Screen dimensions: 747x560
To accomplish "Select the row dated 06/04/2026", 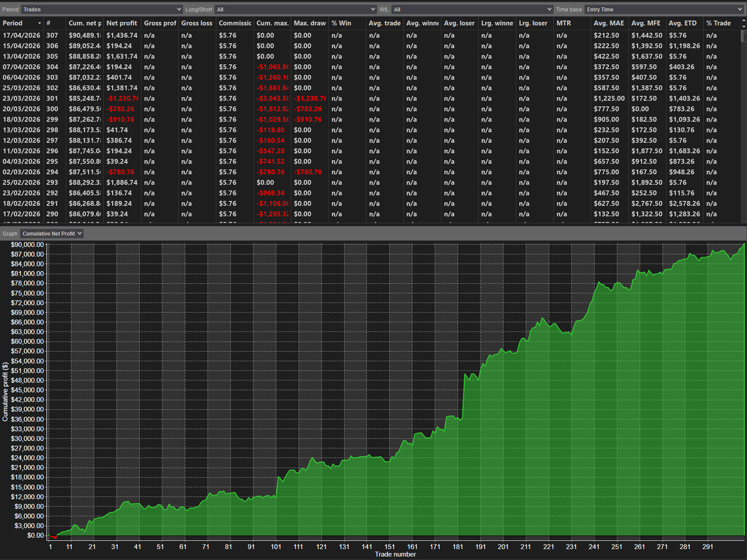I will coord(370,78).
